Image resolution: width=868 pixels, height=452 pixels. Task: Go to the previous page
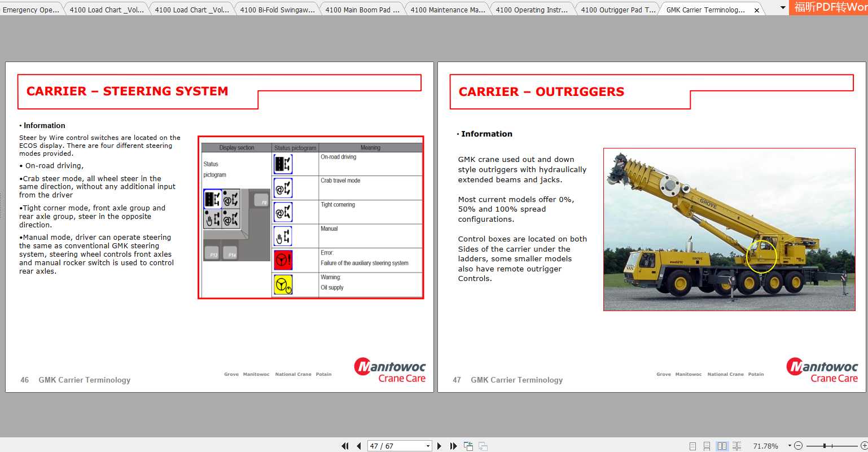(359, 446)
